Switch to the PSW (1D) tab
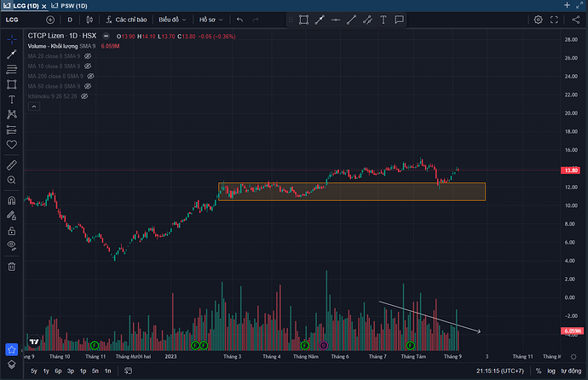The width and height of the screenshot is (588, 380). [69, 6]
